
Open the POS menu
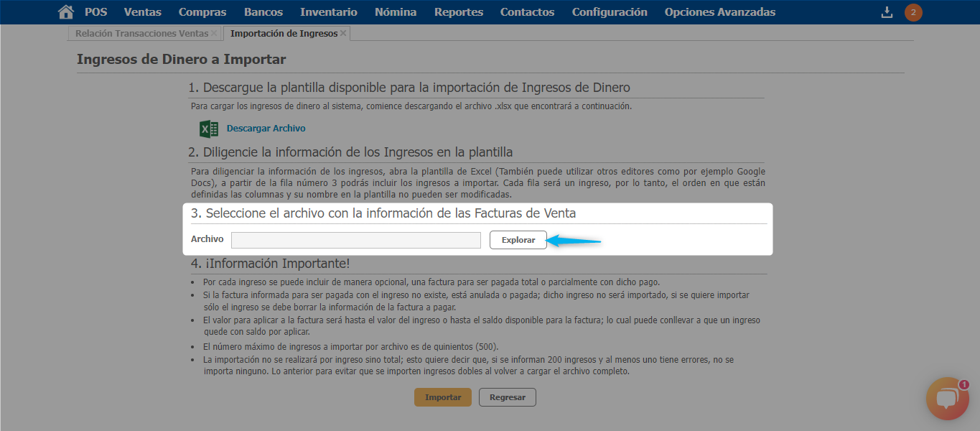pos(95,12)
